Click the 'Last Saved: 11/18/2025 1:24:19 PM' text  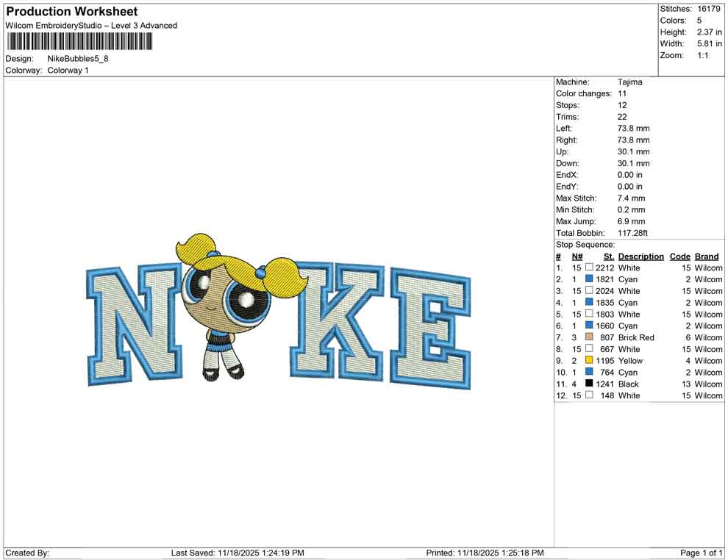point(238,553)
